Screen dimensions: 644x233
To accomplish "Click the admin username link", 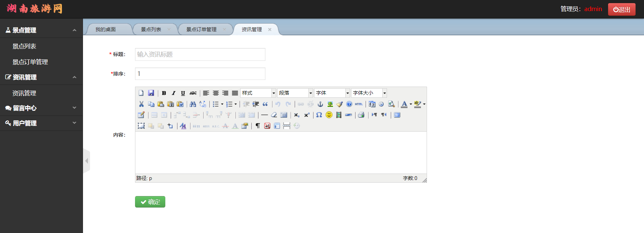I will (x=593, y=9).
